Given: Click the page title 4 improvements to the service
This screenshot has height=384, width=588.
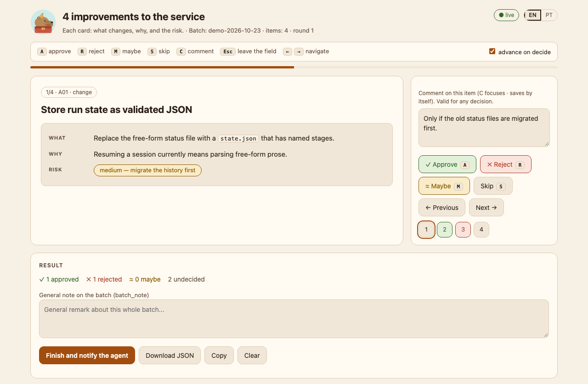Looking at the screenshot, I should tap(134, 17).
